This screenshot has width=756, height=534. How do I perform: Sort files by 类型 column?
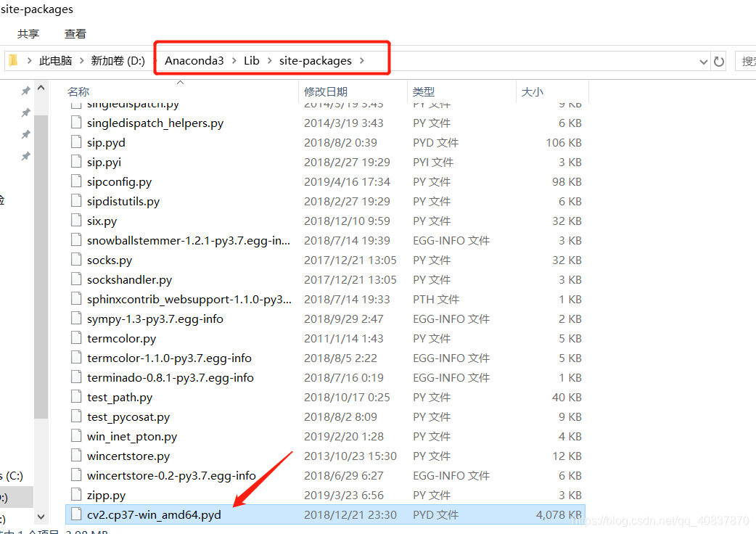tap(424, 91)
